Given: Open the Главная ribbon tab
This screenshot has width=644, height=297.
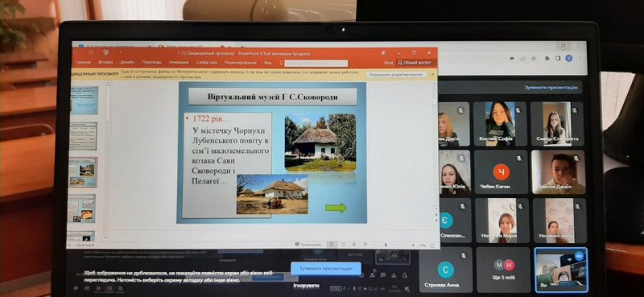Looking at the screenshot, I should pos(84,63).
